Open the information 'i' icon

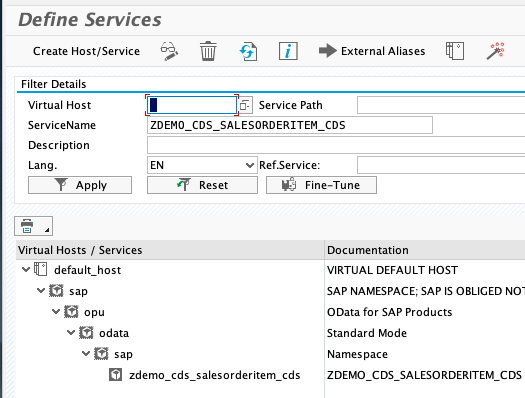tap(288, 51)
